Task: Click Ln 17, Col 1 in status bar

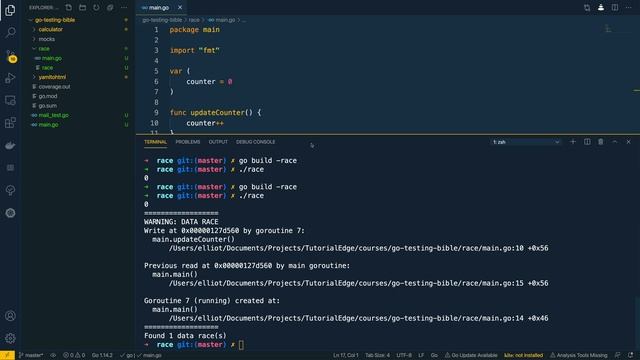Action: [x=345, y=355]
